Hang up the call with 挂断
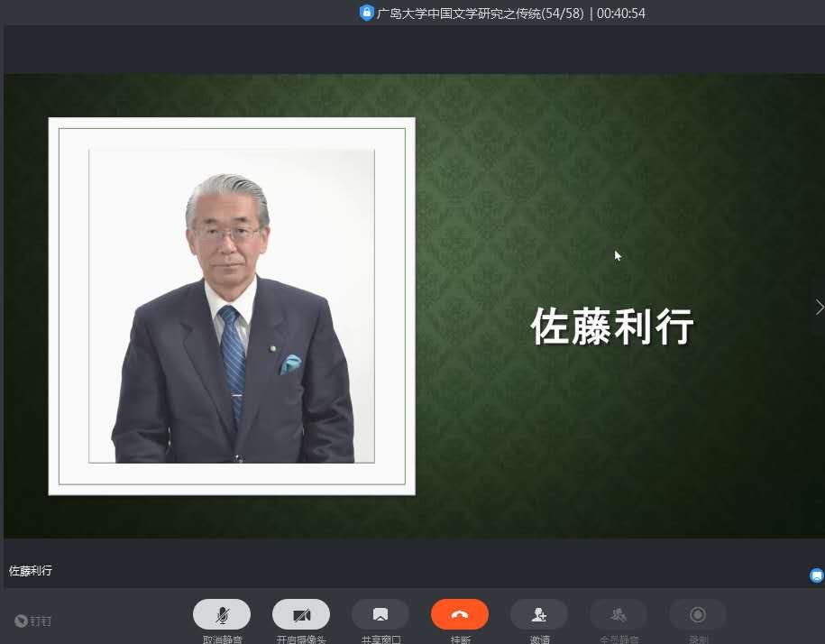 tap(460, 614)
